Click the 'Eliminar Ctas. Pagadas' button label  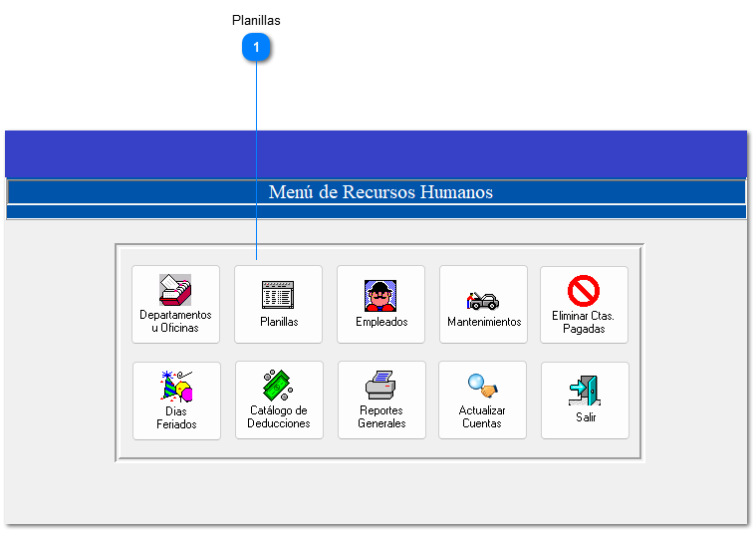[x=584, y=322]
